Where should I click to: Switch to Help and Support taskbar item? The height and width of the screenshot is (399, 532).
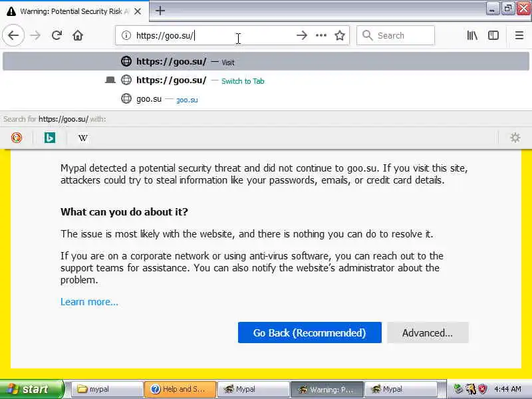pyautogui.click(x=180, y=389)
